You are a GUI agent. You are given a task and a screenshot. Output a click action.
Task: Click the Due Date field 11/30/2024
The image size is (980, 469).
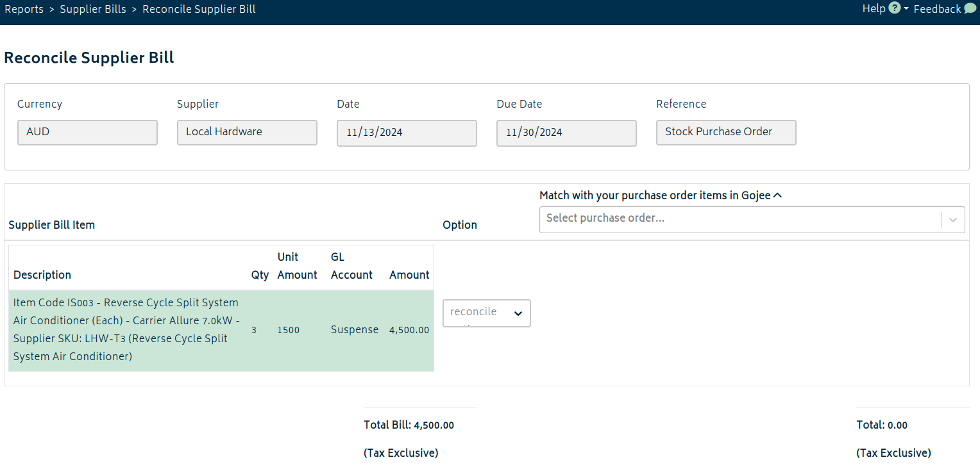(x=566, y=133)
